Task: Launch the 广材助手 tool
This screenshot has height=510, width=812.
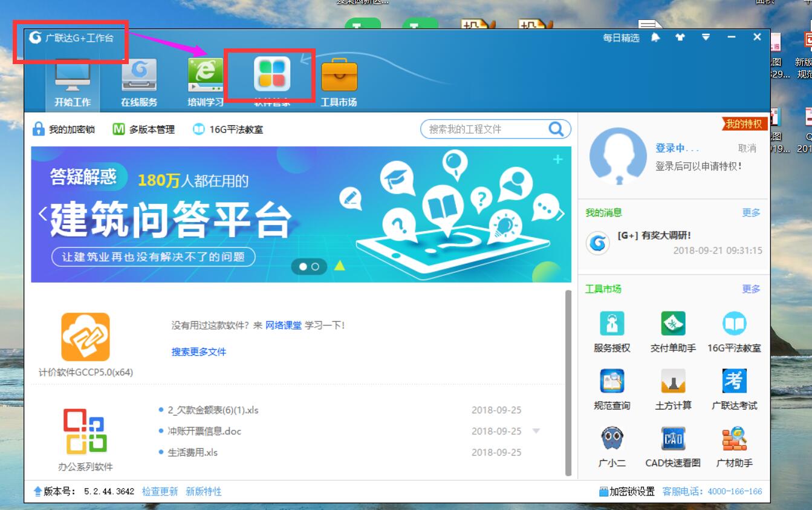Action: coord(734,447)
